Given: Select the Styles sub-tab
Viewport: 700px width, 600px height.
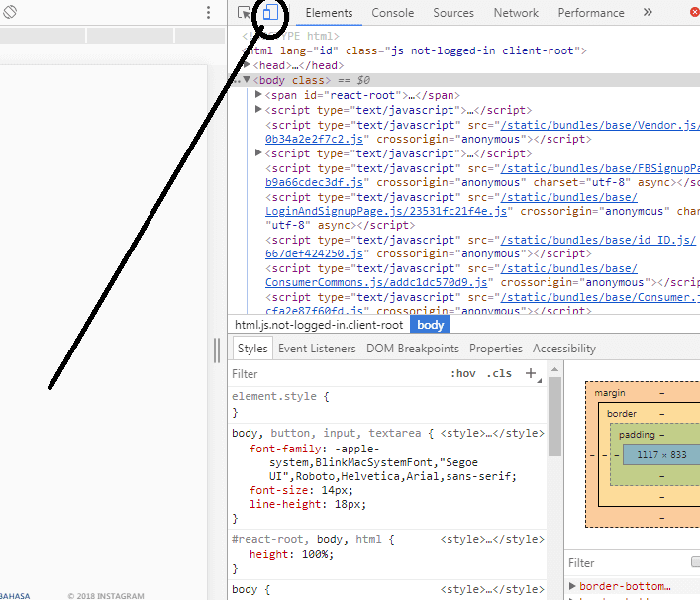Looking at the screenshot, I should pos(252,349).
